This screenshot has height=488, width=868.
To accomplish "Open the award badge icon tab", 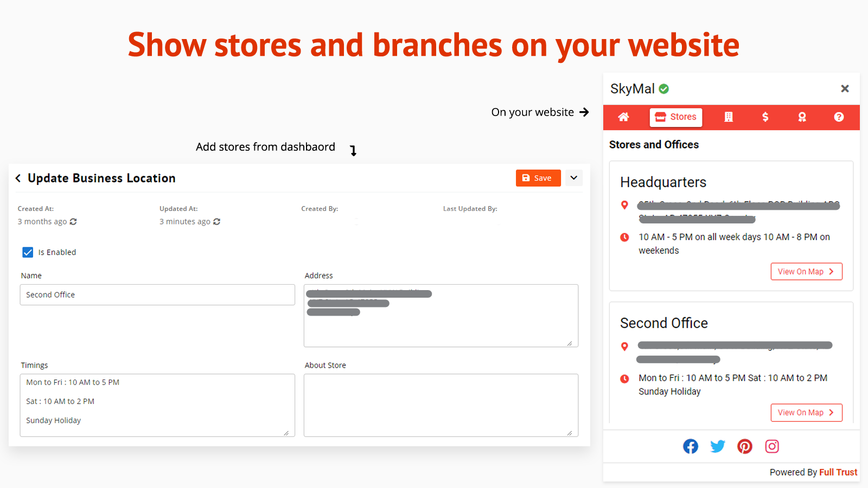I will tap(802, 117).
